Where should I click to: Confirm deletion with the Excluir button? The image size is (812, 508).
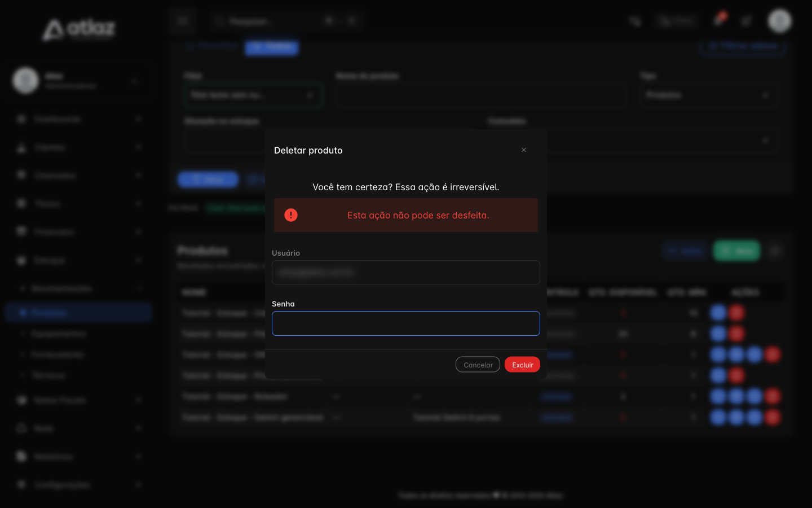coord(522,365)
